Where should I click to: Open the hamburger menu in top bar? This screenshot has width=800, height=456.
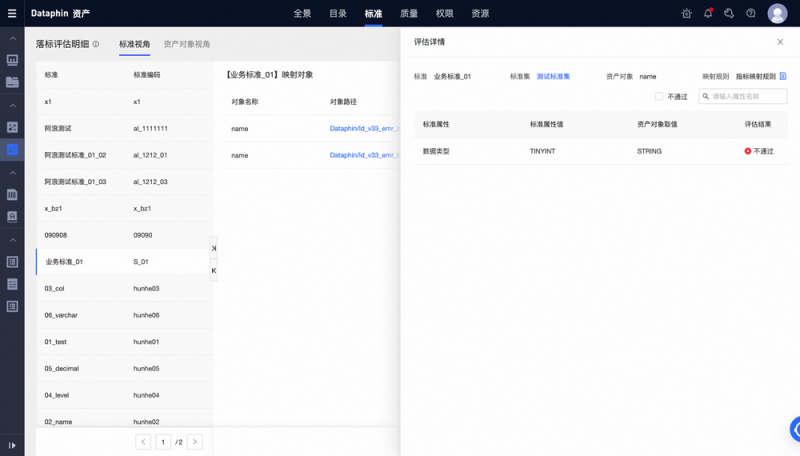pyautogui.click(x=12, y=13)
